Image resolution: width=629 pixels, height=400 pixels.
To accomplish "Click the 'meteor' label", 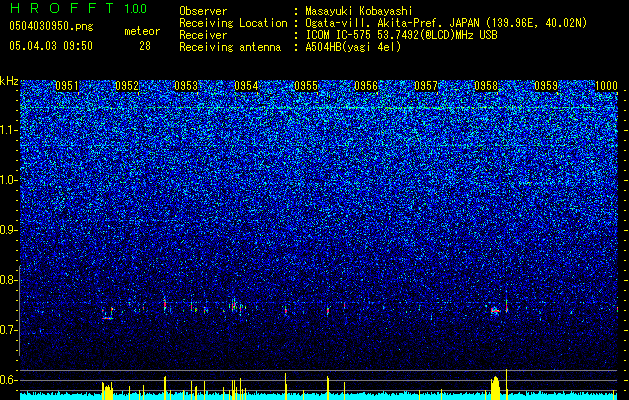I will [142, 31].
